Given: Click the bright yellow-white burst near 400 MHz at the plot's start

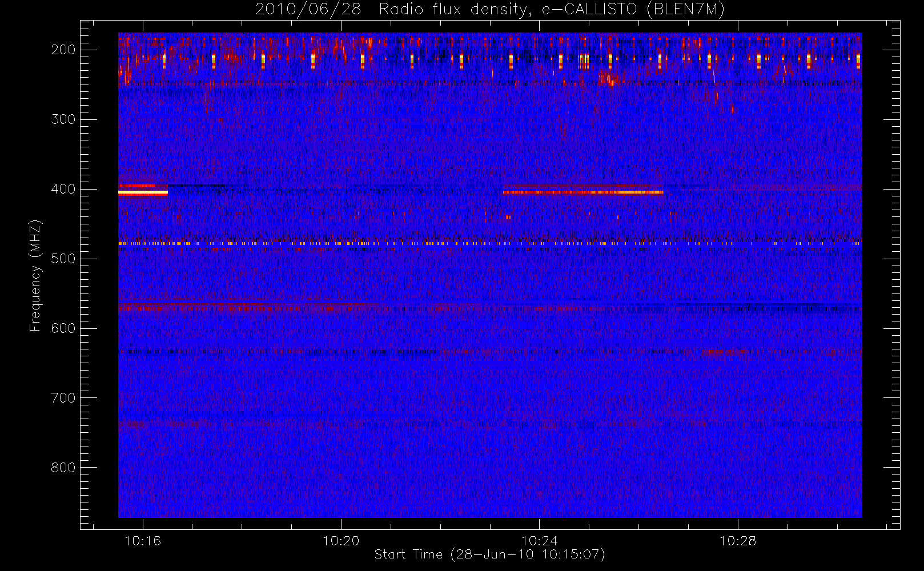Looking at the screenshot, I should tap(143, 193).
